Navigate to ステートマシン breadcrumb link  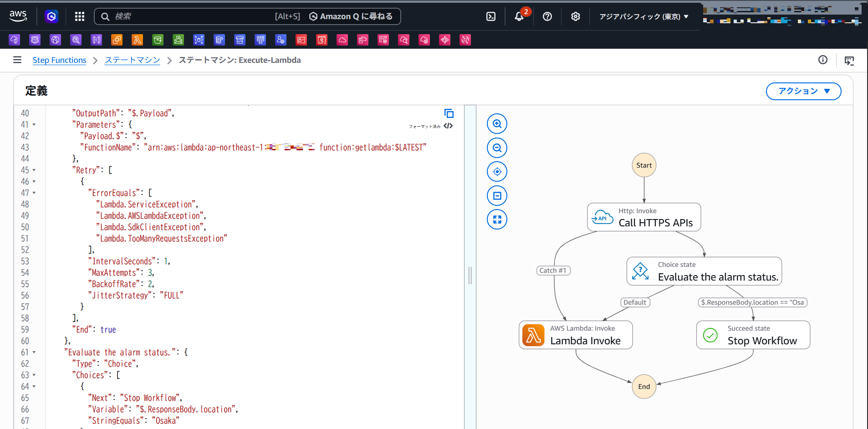(132, 60)
